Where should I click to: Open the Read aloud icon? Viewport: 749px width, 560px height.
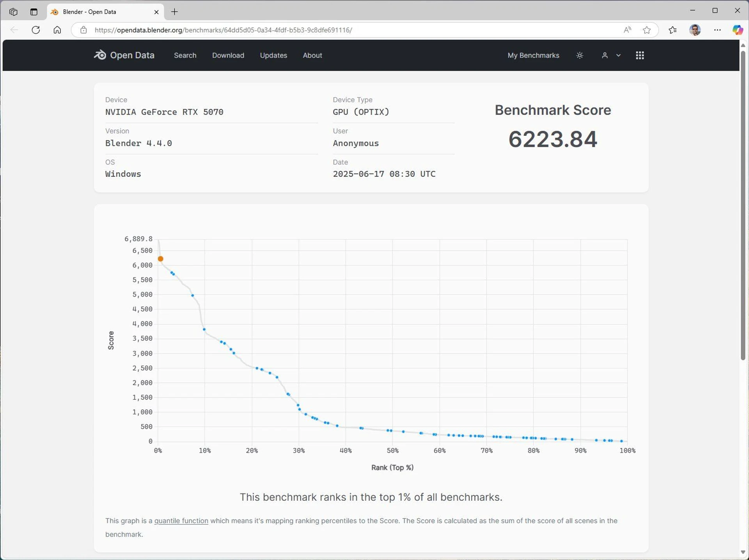(x=627, y=30)
